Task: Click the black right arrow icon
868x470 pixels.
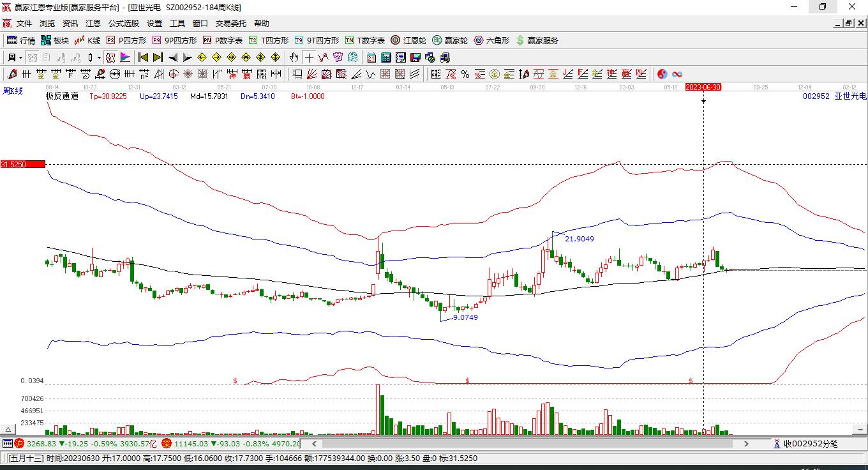Action: pos(188,57)
